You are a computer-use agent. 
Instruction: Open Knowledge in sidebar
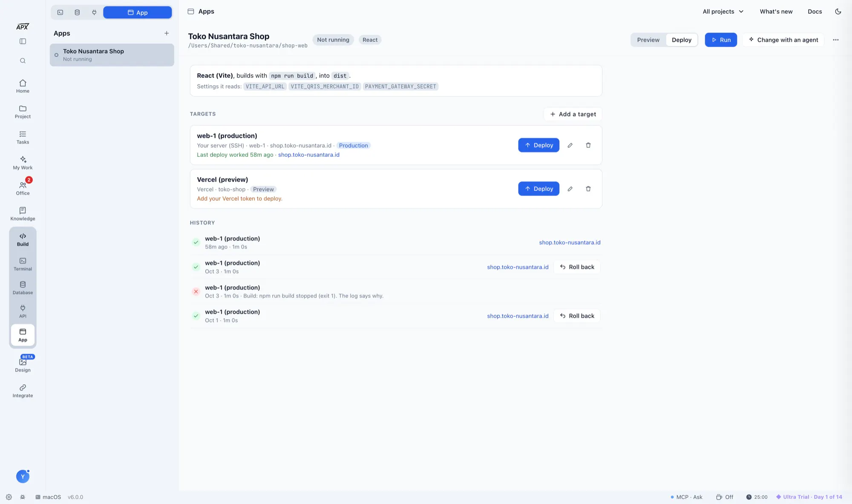23,214
